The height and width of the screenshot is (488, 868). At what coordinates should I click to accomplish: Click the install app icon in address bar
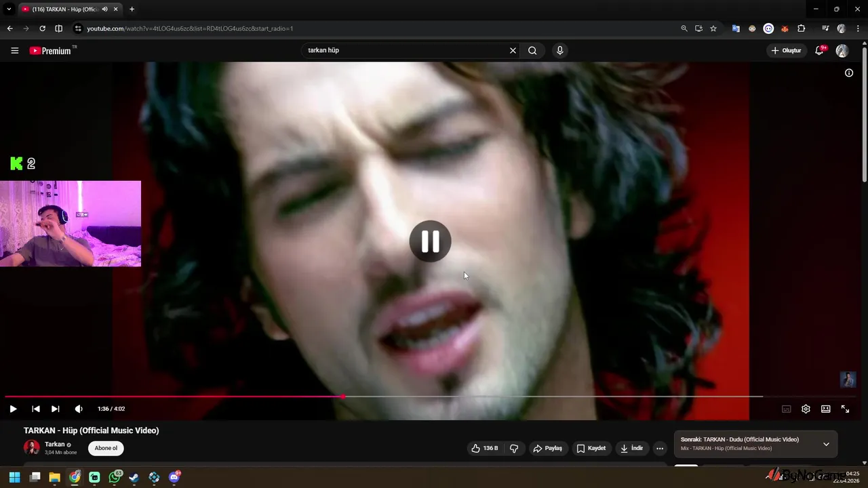tap(698, 28)
